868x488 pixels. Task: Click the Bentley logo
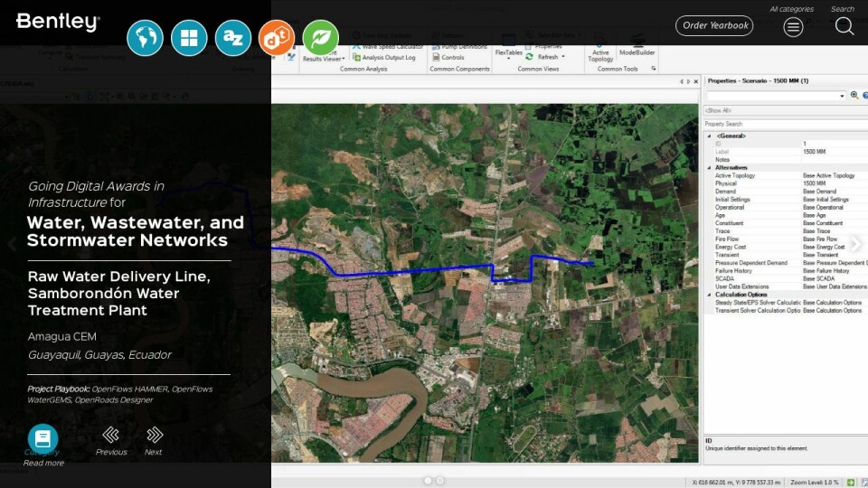[58, 22]
